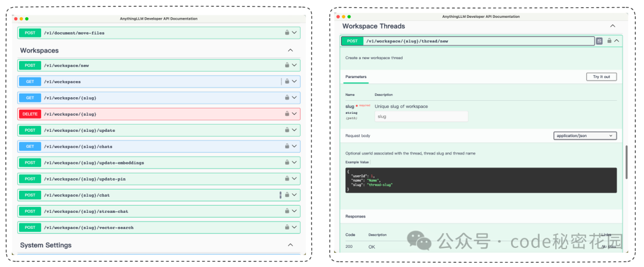The width and height of the screenshot is (644, 267).
Task: Click the vertical scrollbar in right window
Action: click(626, 162)
